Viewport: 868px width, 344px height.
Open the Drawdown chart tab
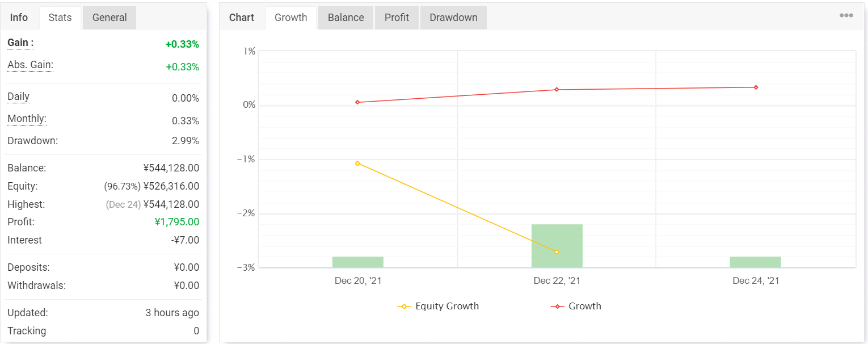[453, 18]
